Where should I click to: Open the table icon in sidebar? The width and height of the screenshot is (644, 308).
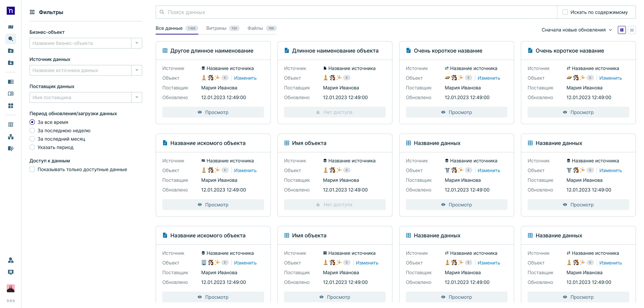click(11, 125)
